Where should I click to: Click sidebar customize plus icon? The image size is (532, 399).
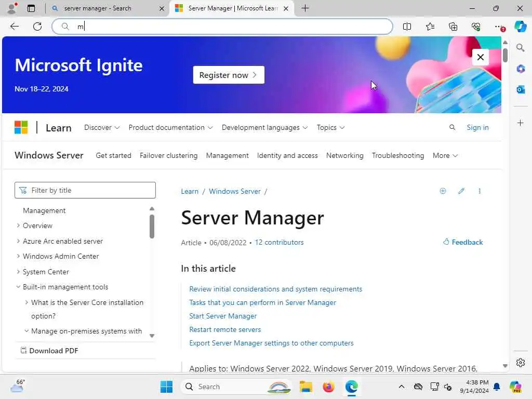coord(521,123)
